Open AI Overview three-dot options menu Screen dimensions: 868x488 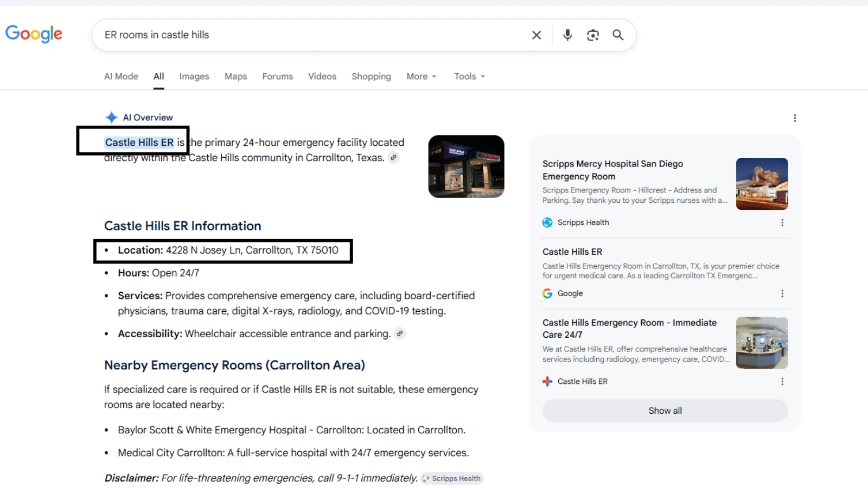(795, 118)
